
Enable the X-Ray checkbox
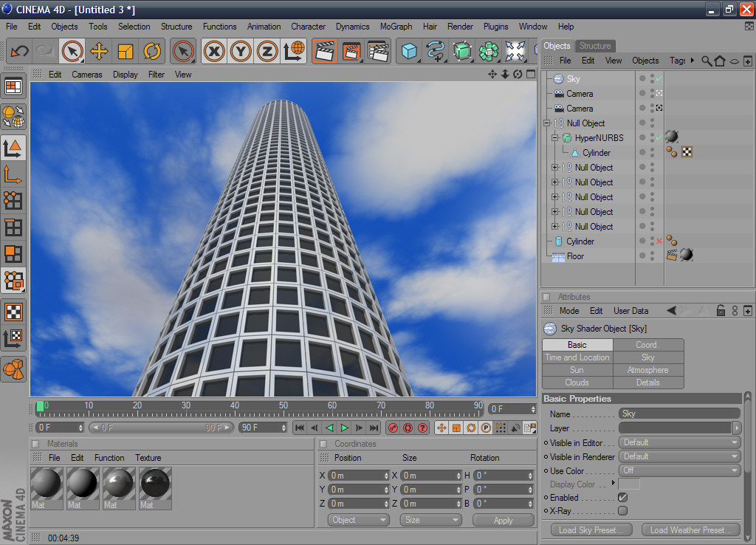[x=622, y=510]
